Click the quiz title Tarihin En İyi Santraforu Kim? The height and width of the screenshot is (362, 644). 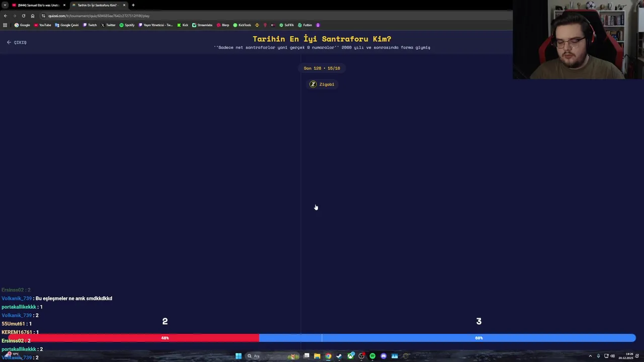click(322, 39)
